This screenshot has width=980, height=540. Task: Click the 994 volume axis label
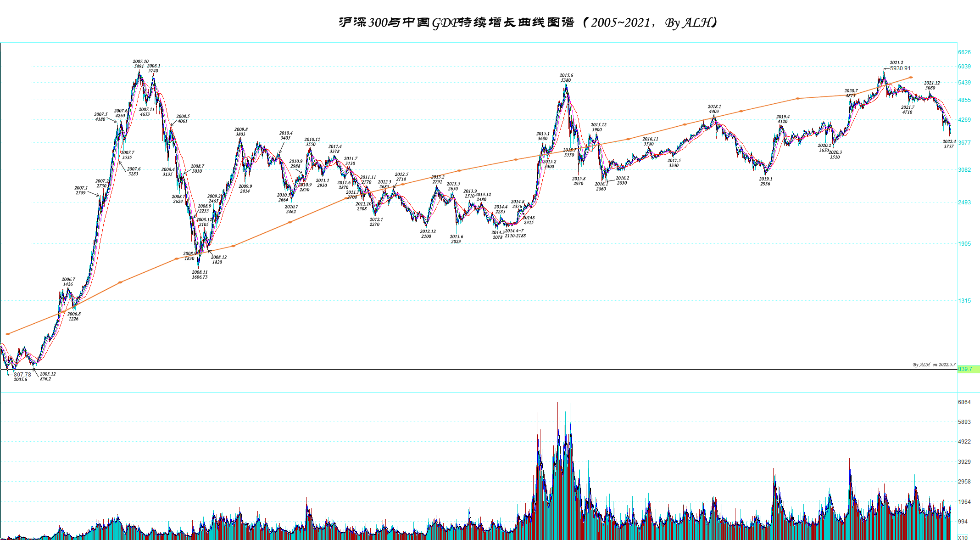click(963, 522)
